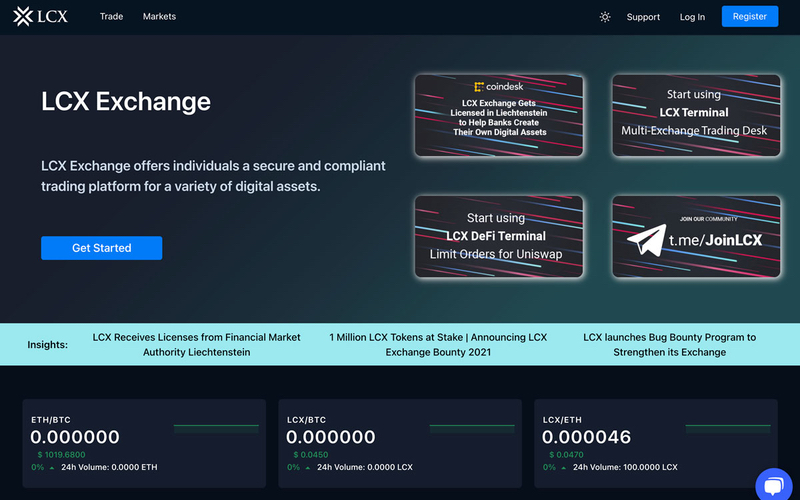Click the $ 1019.6800 value
The height and width of the screenshot is (500, 800).
(x=61, y=455)
